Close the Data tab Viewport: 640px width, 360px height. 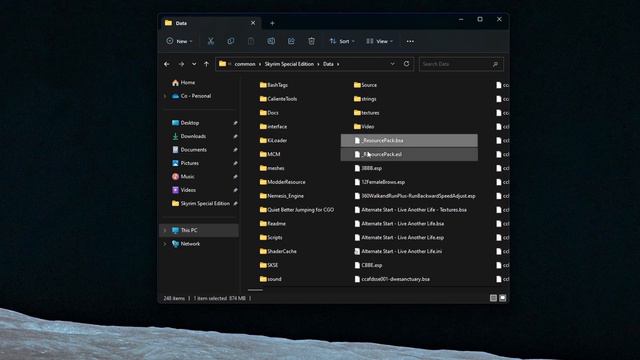point(253,23)
